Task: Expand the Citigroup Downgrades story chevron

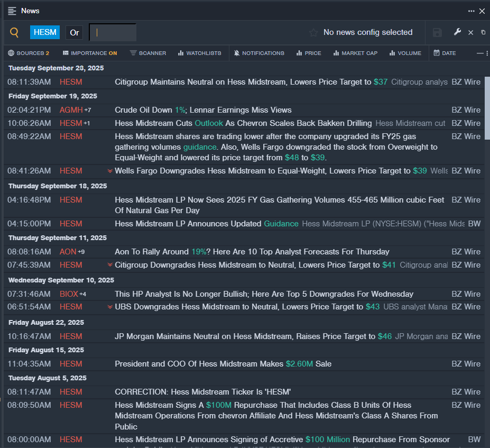Action: [x=110, y=265]
